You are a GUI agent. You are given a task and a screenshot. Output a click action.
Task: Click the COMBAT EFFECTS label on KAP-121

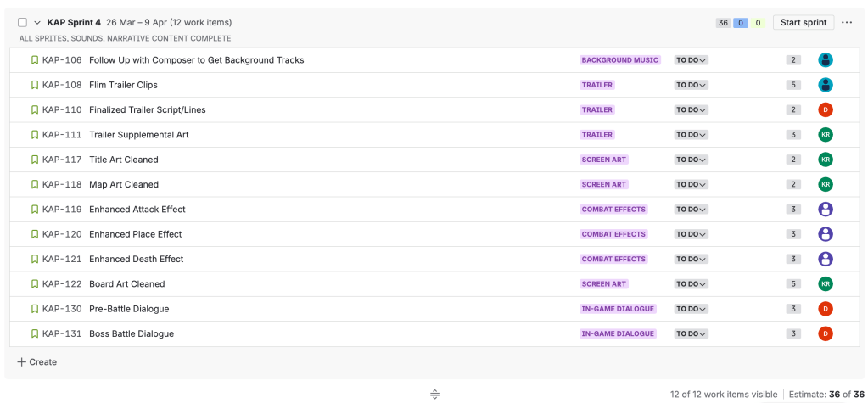tap(613, 260)
